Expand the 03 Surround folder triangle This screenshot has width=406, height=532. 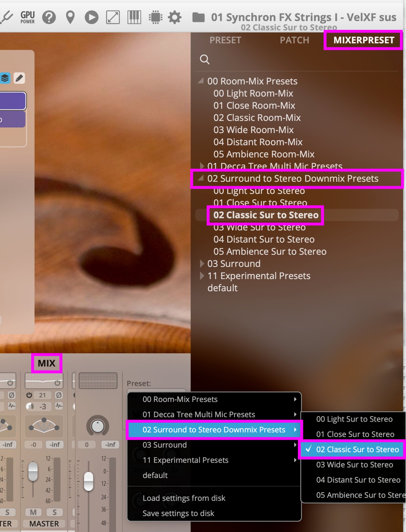(x=202, y=263)
